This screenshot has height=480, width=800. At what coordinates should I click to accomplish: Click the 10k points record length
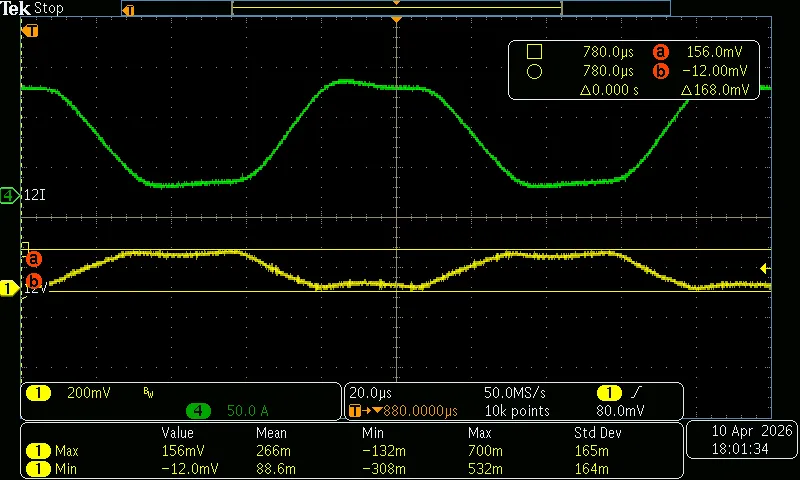point(517,411)
